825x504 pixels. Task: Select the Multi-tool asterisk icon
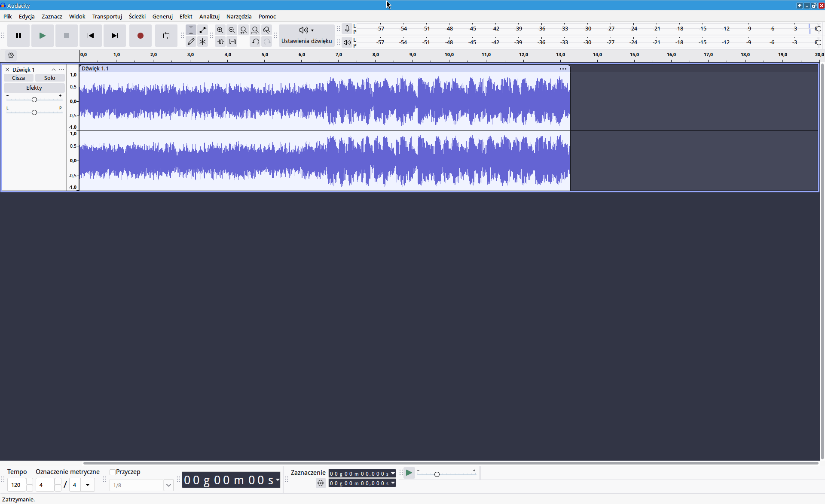pyautogui.click(x=202, y=42)
